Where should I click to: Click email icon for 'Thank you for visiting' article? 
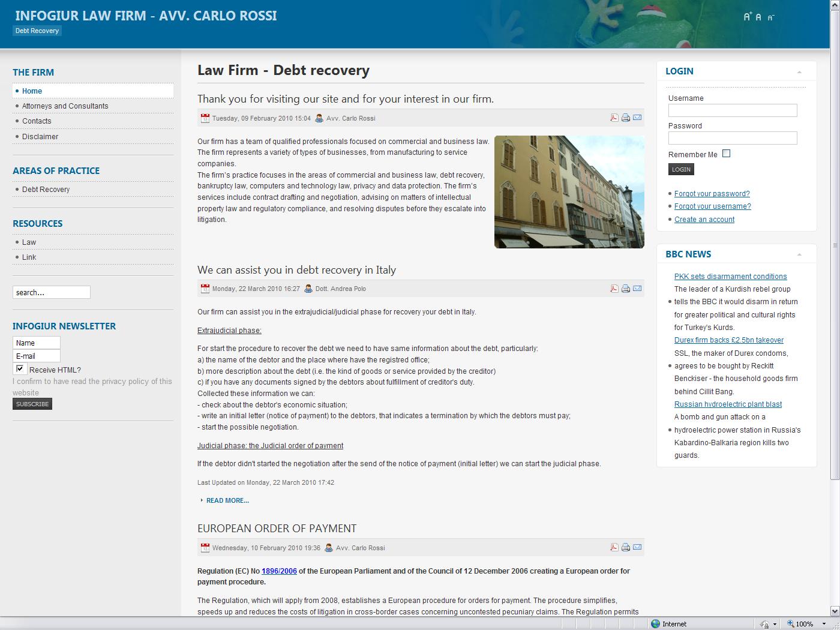click(x=637, y=118)
